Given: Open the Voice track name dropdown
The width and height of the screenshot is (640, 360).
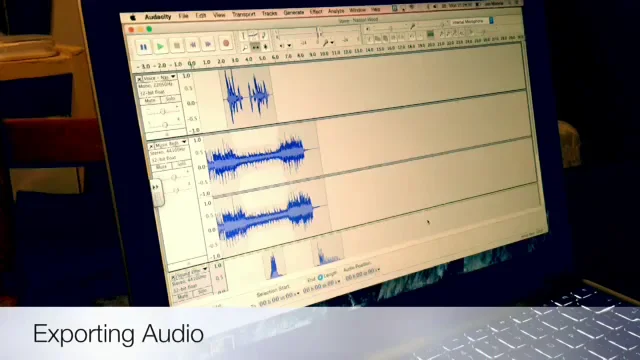Looking at the screenshot, I should point(173,76).
